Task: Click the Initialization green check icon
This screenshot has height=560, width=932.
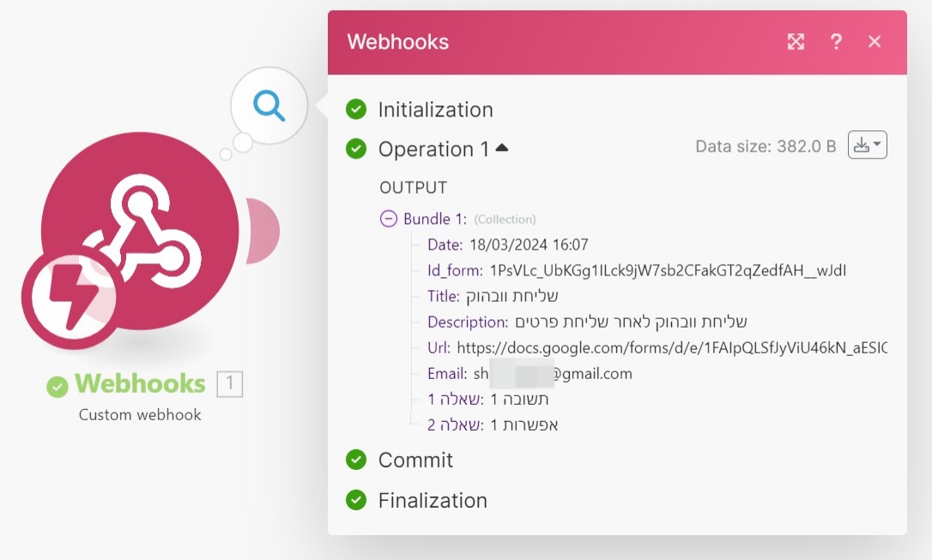Action: (x=356, y=109)
